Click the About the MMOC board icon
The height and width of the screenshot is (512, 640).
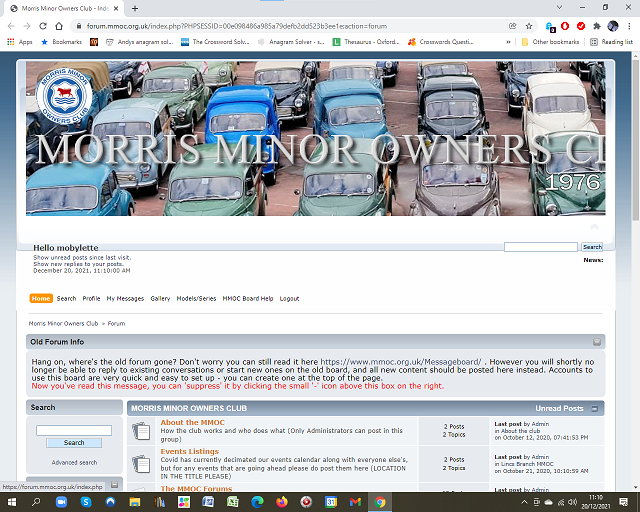pos(141,431)
